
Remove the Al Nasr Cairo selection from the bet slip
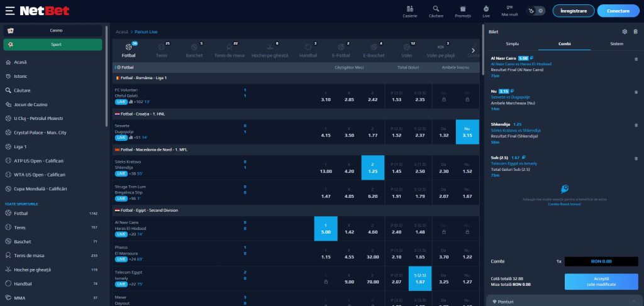(636, 58)
